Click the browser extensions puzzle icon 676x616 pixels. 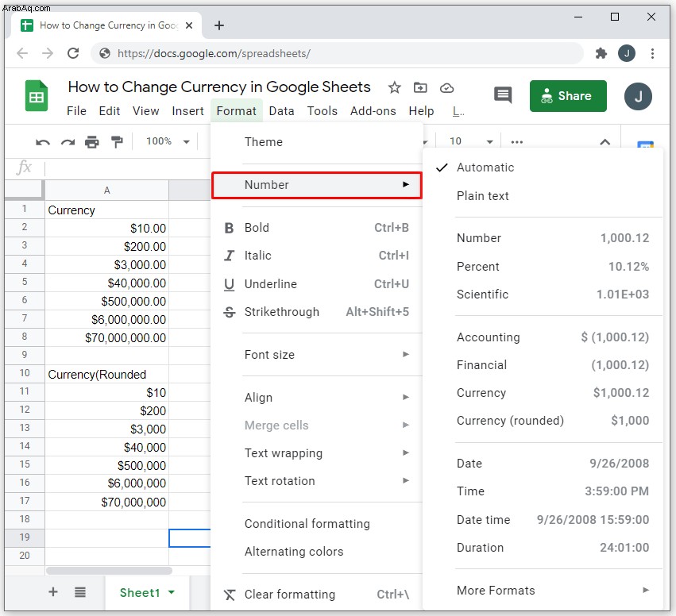601,53
